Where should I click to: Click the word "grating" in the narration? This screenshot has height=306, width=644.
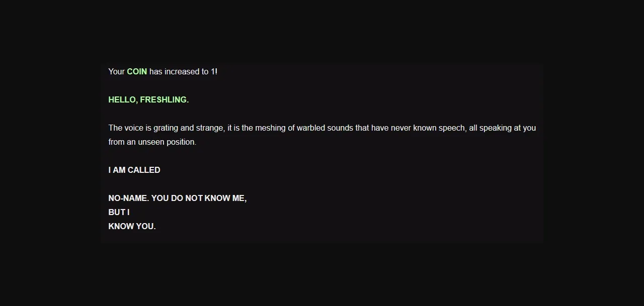pyautogui.click(x=166, y=128)
